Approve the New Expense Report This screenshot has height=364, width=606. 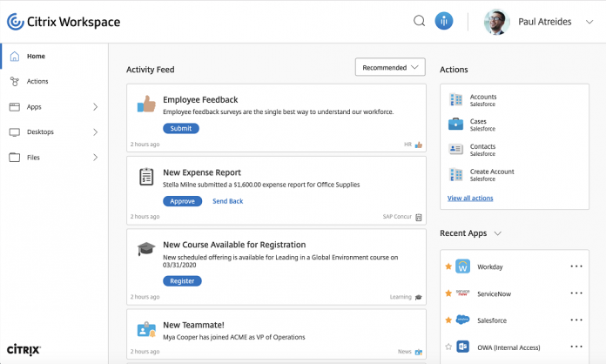point(183,201)
